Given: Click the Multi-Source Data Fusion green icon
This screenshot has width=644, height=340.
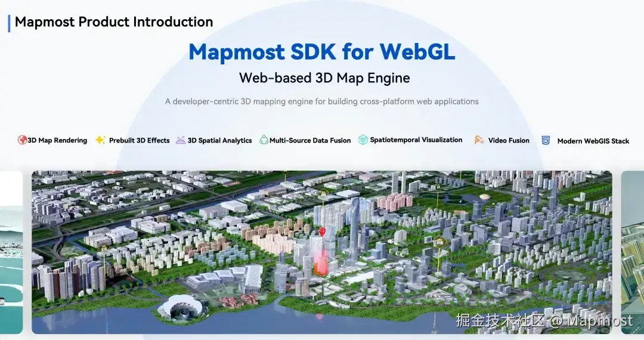Looking at the screenshot, I should [x=264, y=140].
